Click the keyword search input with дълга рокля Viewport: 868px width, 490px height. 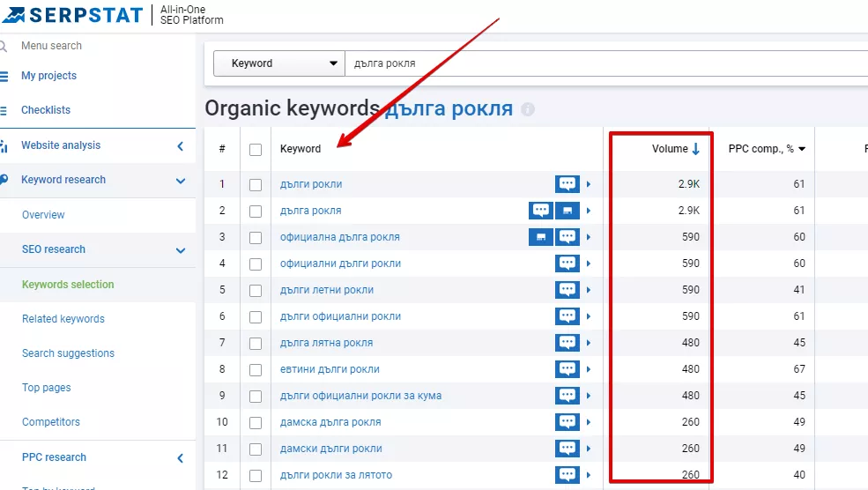pos(606,63)
